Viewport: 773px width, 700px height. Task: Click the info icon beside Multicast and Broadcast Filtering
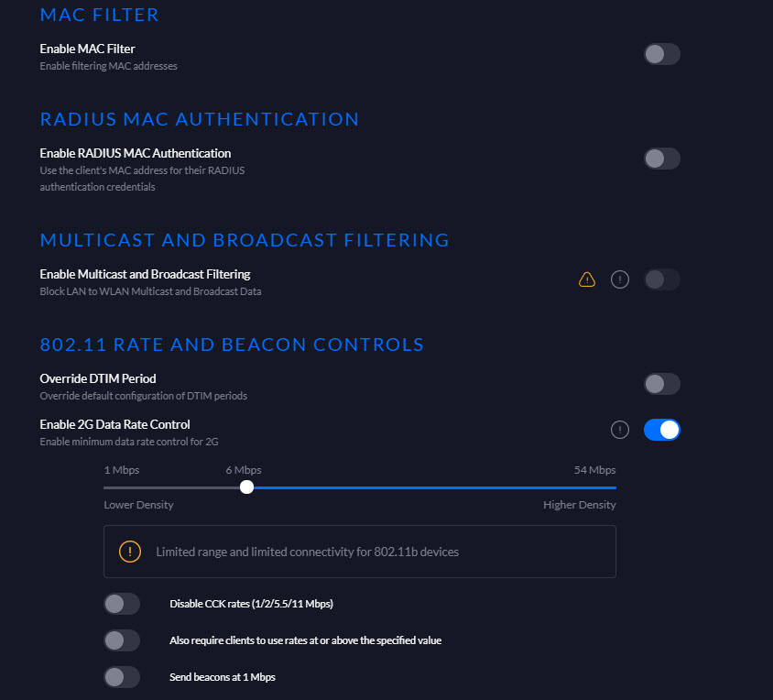coord(620,279)
